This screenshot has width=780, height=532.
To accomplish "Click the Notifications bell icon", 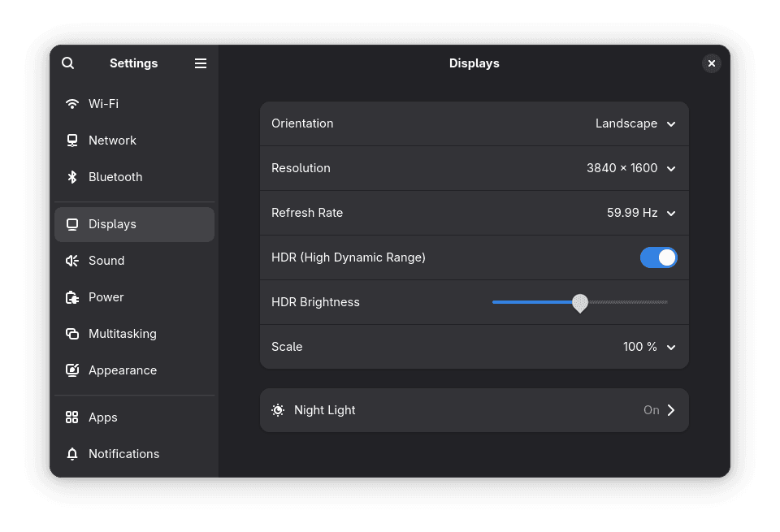I will coord(72,454).
